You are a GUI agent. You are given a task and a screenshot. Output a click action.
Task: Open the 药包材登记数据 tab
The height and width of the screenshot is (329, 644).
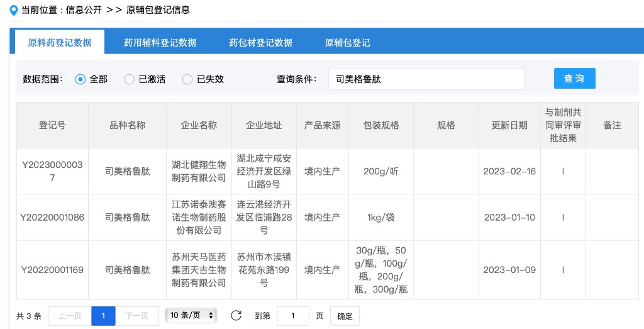click(x=260, y=43)
